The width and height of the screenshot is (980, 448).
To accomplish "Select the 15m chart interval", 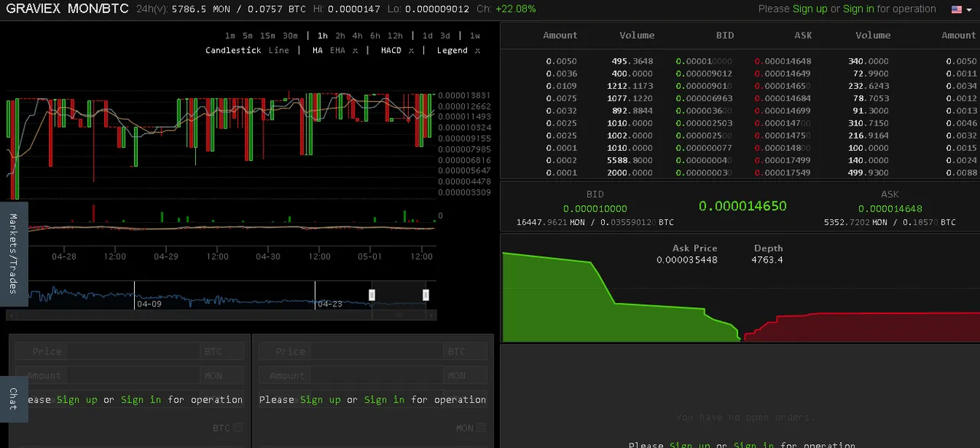I will click(267, 35).
